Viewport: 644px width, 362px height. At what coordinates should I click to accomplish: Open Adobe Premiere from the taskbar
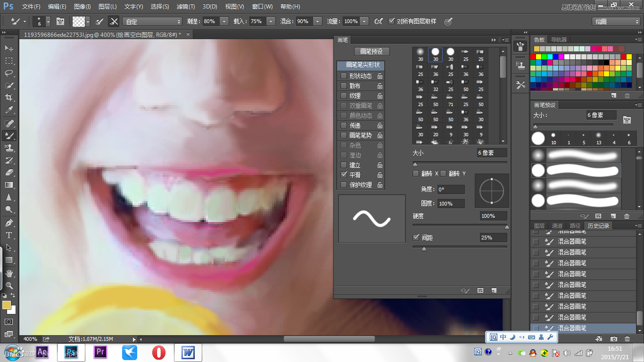pyautogui.click(x=100, y=352)
